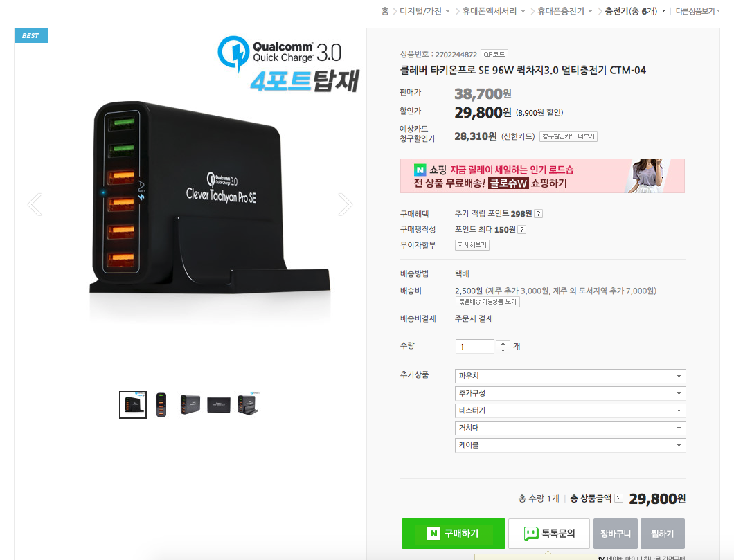734x560 pixels.
Task: Click the green 구매하기 buy button
Action: pyautogui.click(x=453, y=533)
